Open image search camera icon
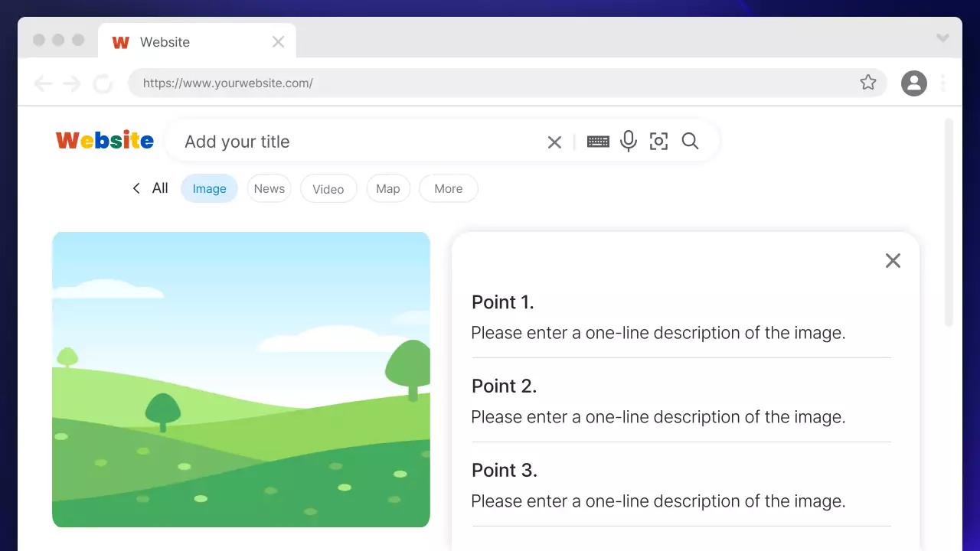 pos(658,142)
